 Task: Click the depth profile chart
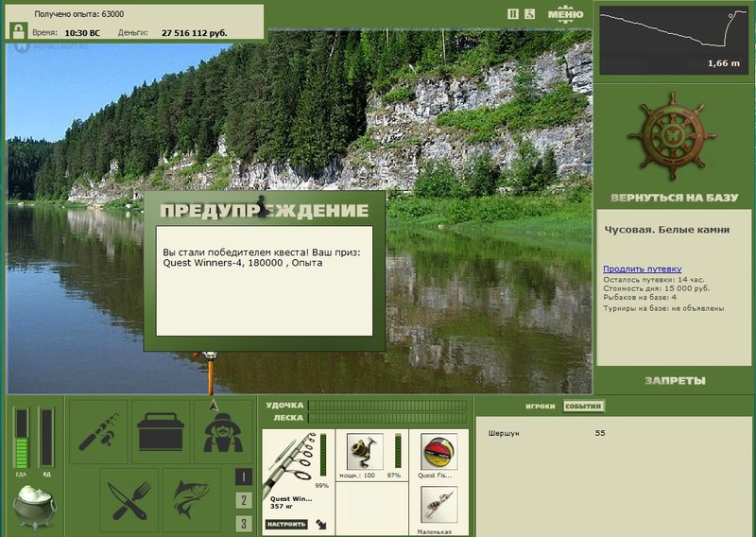pyautogui.click(x=674, y=41)
